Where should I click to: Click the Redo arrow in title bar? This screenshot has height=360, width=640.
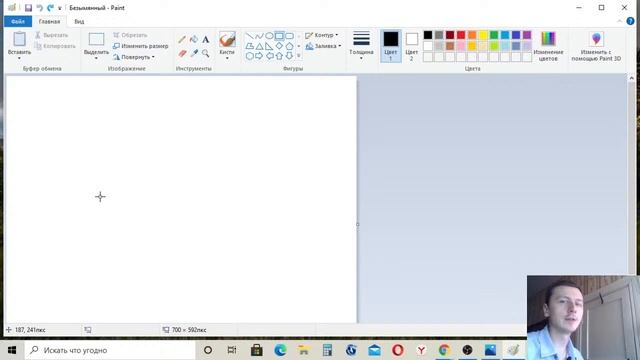point(50,8)
